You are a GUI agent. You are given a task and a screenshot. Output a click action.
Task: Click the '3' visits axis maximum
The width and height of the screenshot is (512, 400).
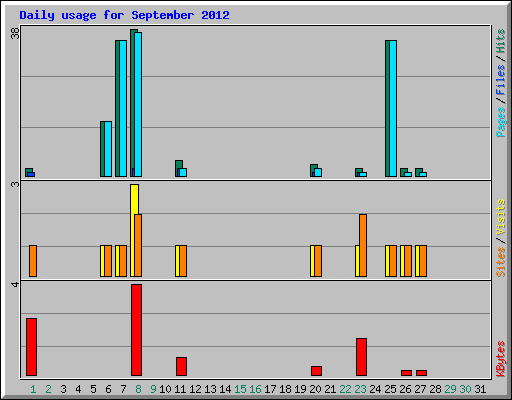15,184
